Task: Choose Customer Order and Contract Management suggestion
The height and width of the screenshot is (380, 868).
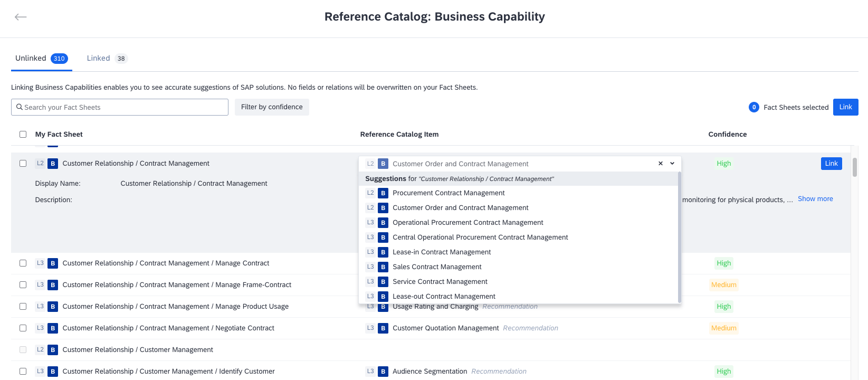Action: coord(519,208)
